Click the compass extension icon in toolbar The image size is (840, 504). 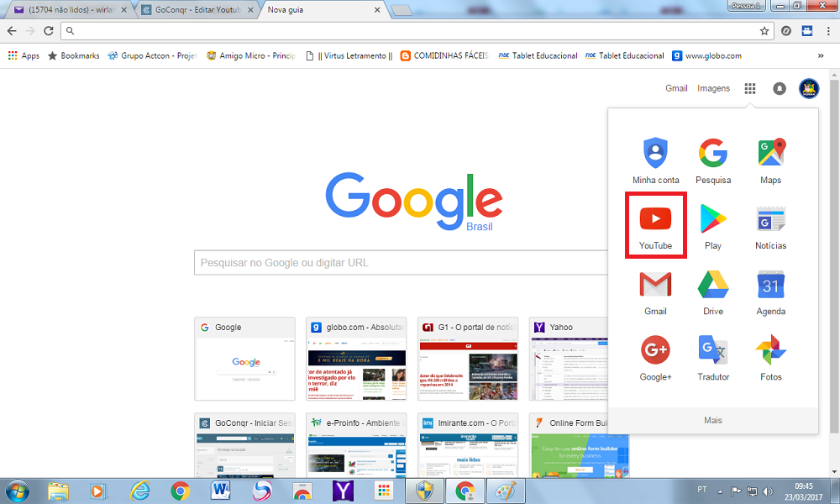click(786, 31)
